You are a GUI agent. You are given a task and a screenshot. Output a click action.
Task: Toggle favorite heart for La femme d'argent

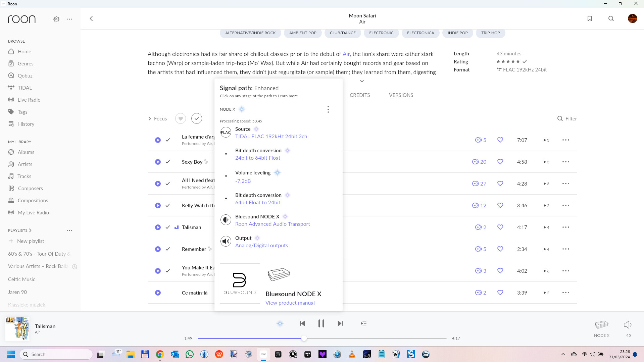coord(500,140)
